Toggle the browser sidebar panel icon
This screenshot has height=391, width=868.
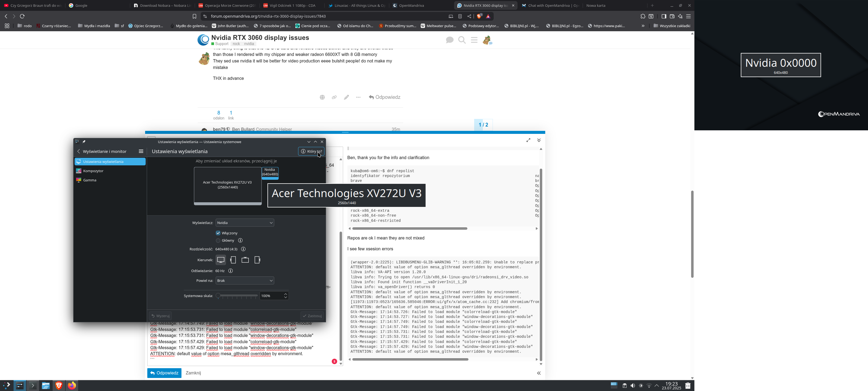pos(664,16)
